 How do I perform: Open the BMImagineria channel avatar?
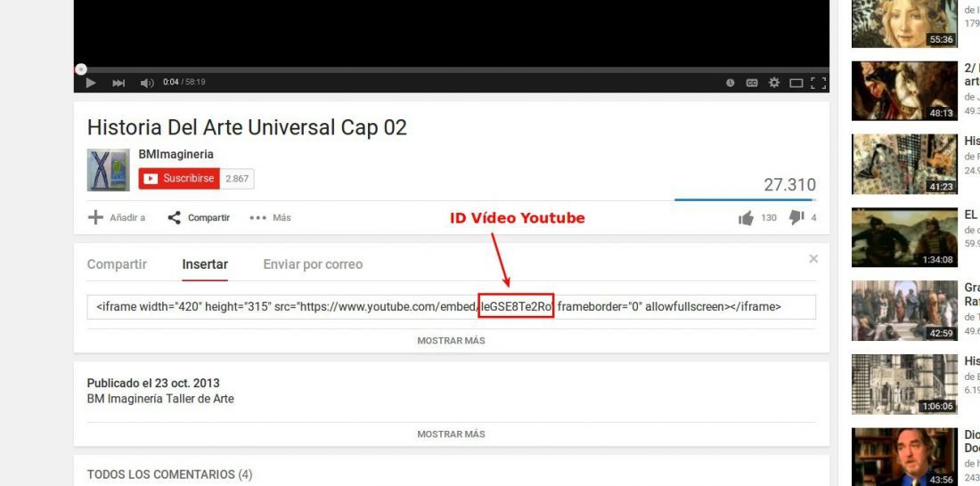(108, 169)
